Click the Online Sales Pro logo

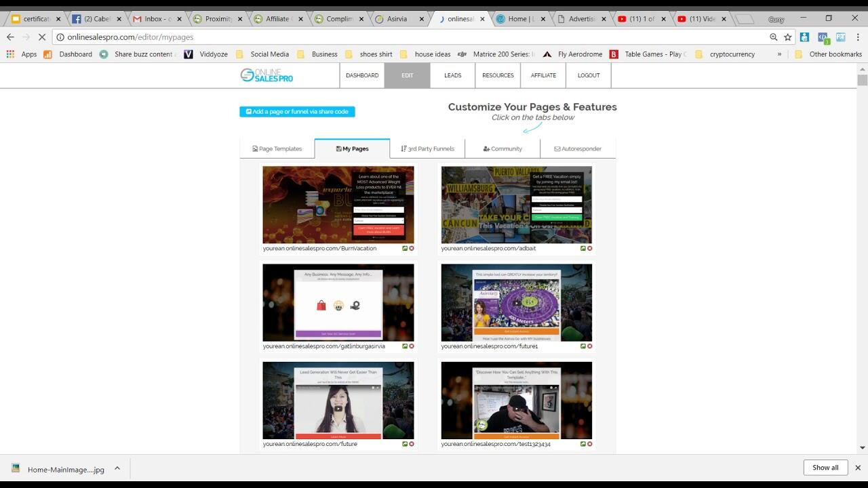point(267,75)
